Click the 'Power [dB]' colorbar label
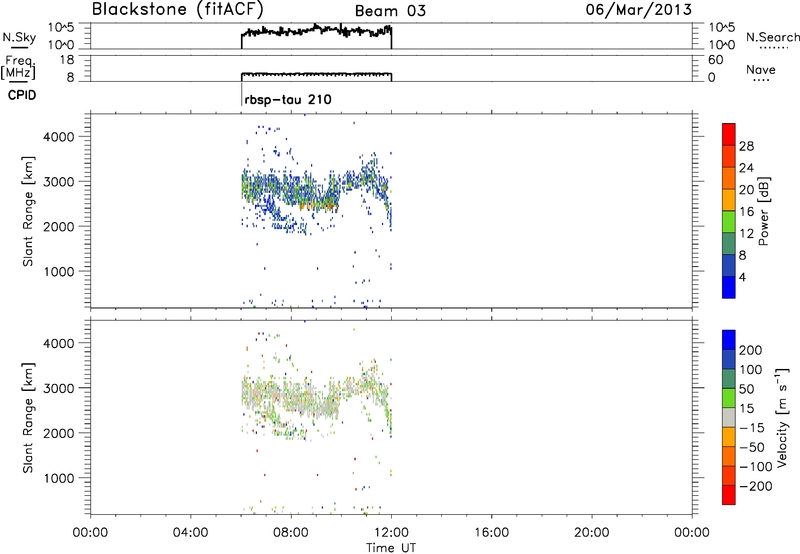The height and width of the screenshot is (554, 800). (763, 211)
